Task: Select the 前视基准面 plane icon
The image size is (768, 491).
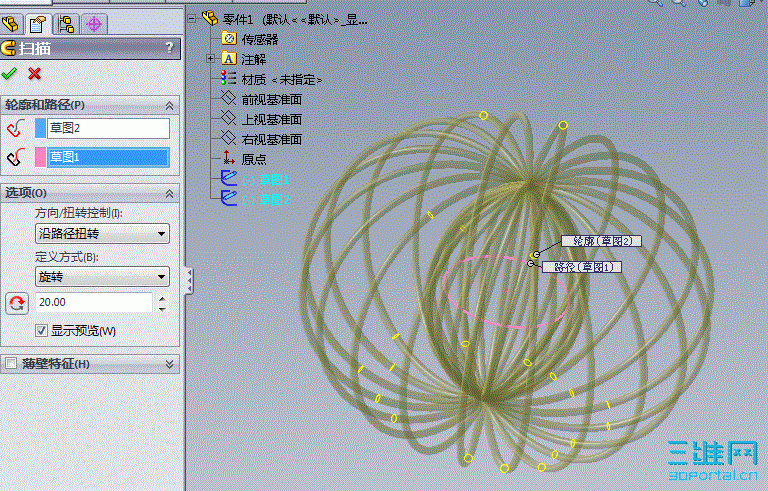Action: click(228, 98)
